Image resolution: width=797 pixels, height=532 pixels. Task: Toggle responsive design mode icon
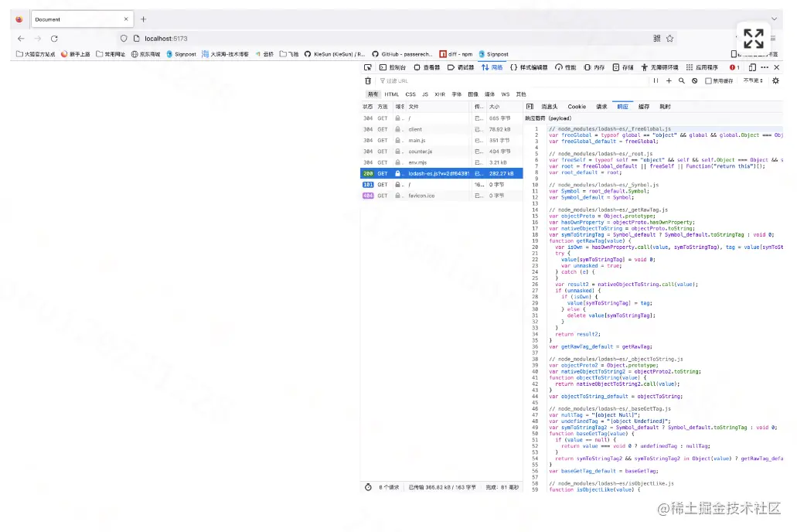point(752,67)
